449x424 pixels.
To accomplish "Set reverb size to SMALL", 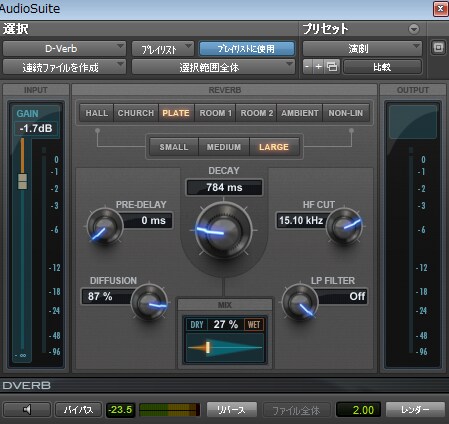I will (174, 147).
